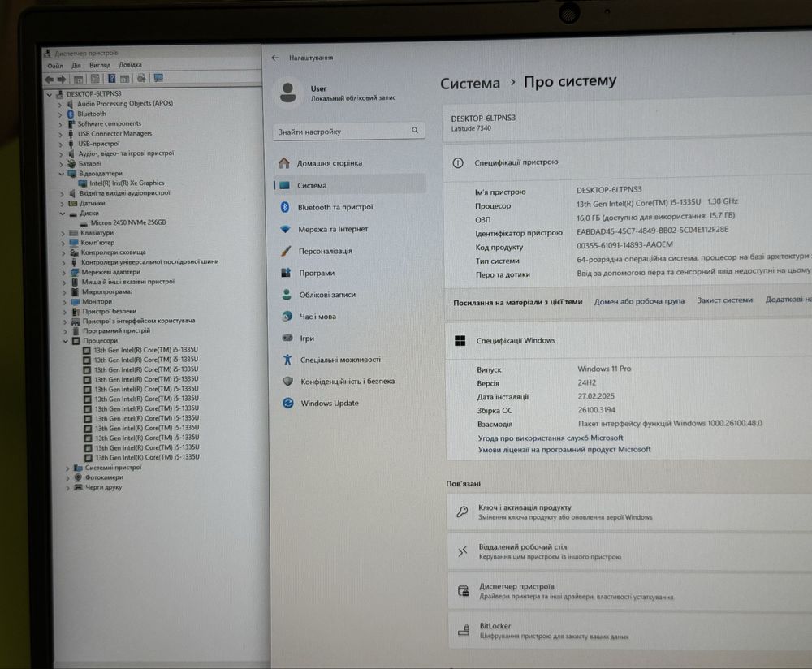
Task: Click the User account avatar picture
Action: [288, 93]
